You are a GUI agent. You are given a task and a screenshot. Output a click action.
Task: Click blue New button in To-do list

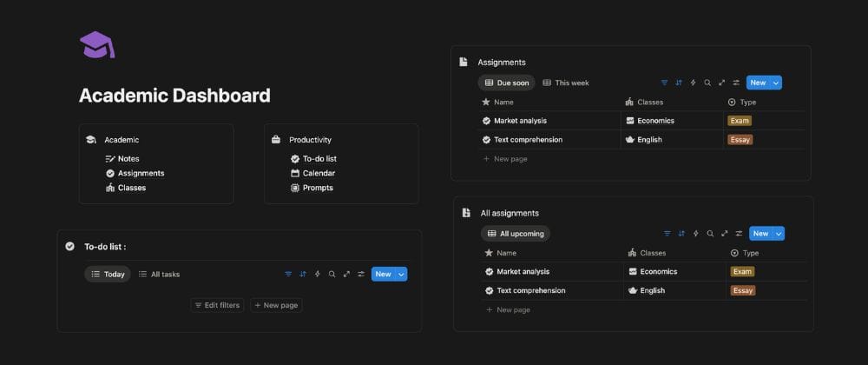(383, 274)
